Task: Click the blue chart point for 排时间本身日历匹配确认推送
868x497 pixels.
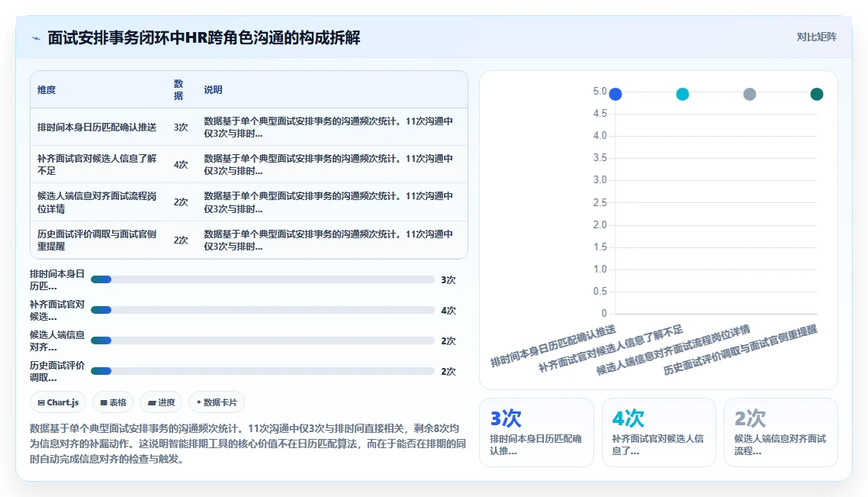Action: (615, 94)
